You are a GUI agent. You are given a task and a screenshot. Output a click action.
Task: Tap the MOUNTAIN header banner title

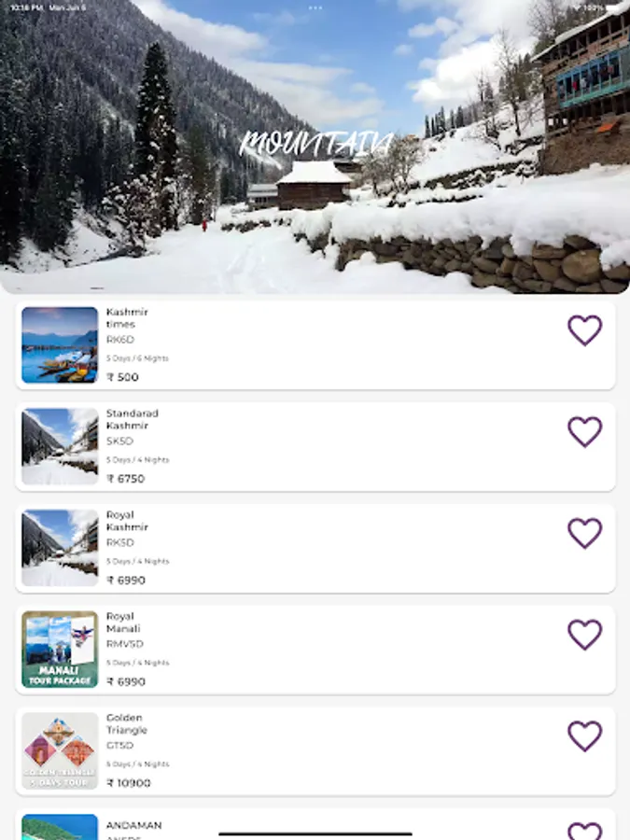315,144
